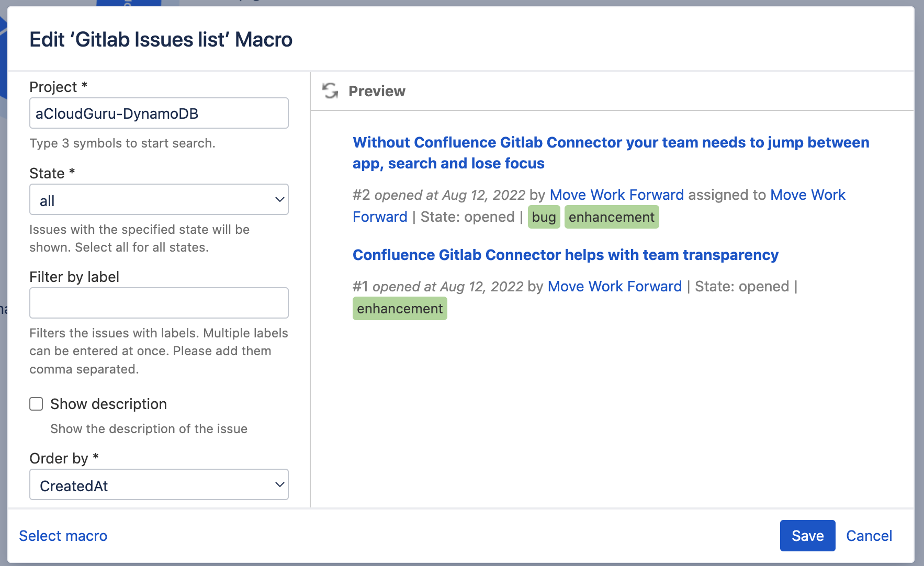The height and width of the screenshot is (566, 924).
Task: Expand the State selector showing 'all'
Action: pyautogui.click(x=159, y=199)
